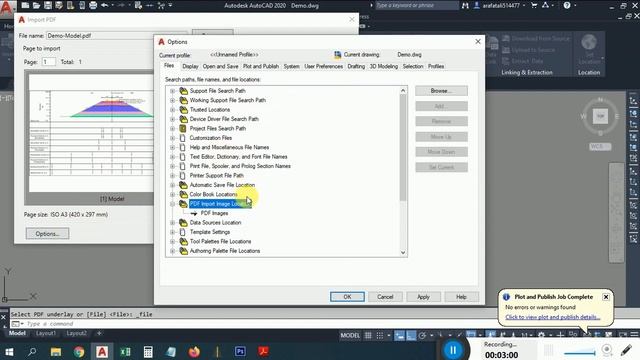
Task: Click the search binoculars icon in title bar
Action: (x=465, y=5)
